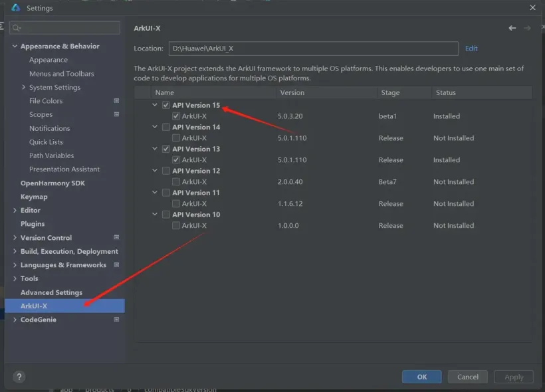545x392 pixels.
Task: Expand the CodeGenie settings node
Action: tap(15, 320)
